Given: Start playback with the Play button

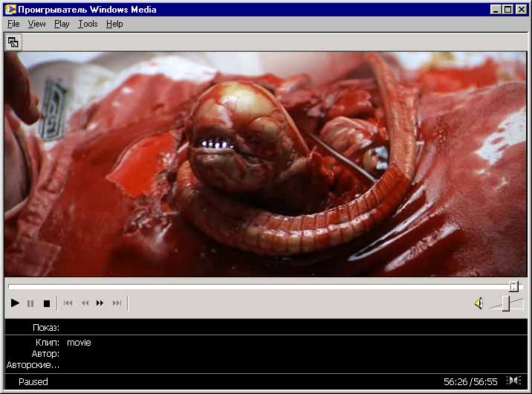Looking at the screenshot, I should [15, 303].
